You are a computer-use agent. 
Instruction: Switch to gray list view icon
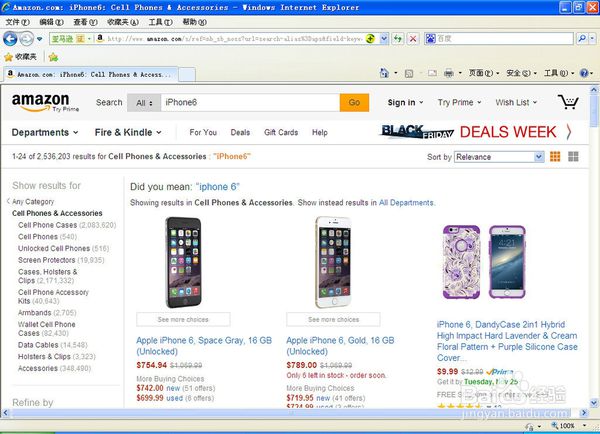point(573,156)
